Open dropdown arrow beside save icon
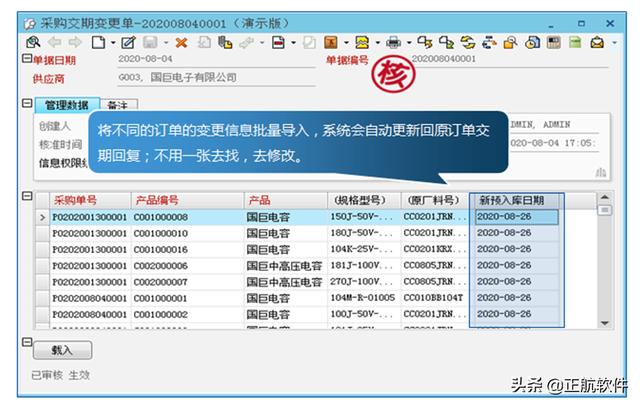640x405 pixels. (x=165, y=42)
